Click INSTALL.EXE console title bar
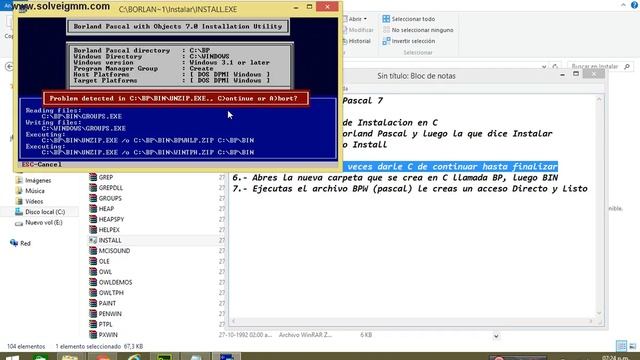The image size is (640, 360). [178, 9]
